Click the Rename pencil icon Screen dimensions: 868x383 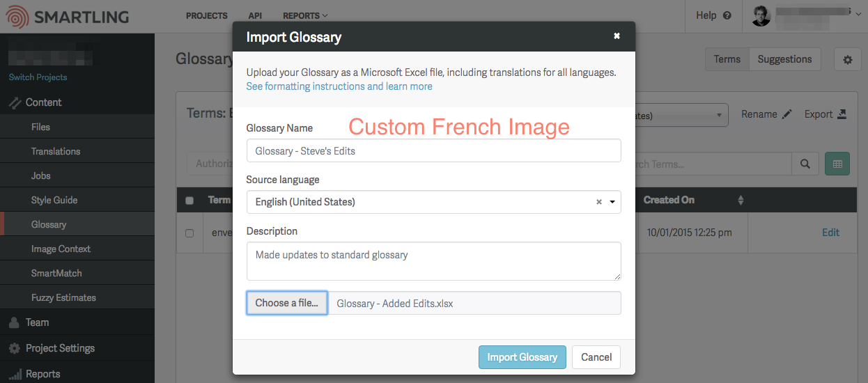pos(786,114)
